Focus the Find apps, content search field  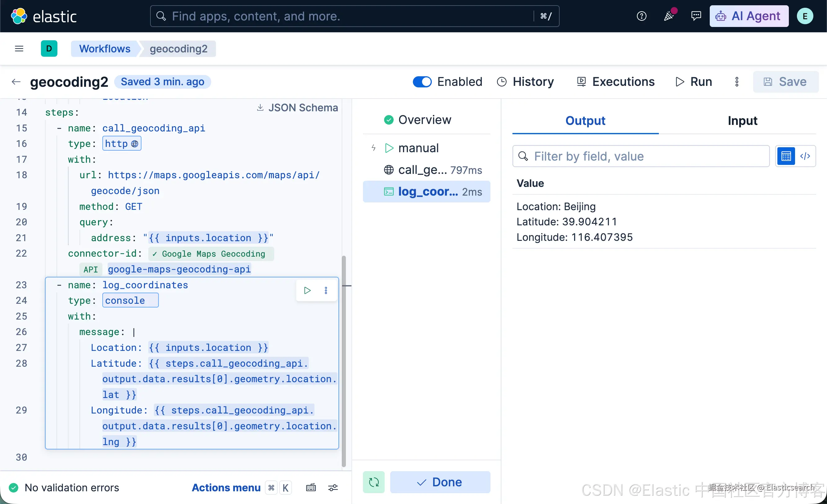355,16
